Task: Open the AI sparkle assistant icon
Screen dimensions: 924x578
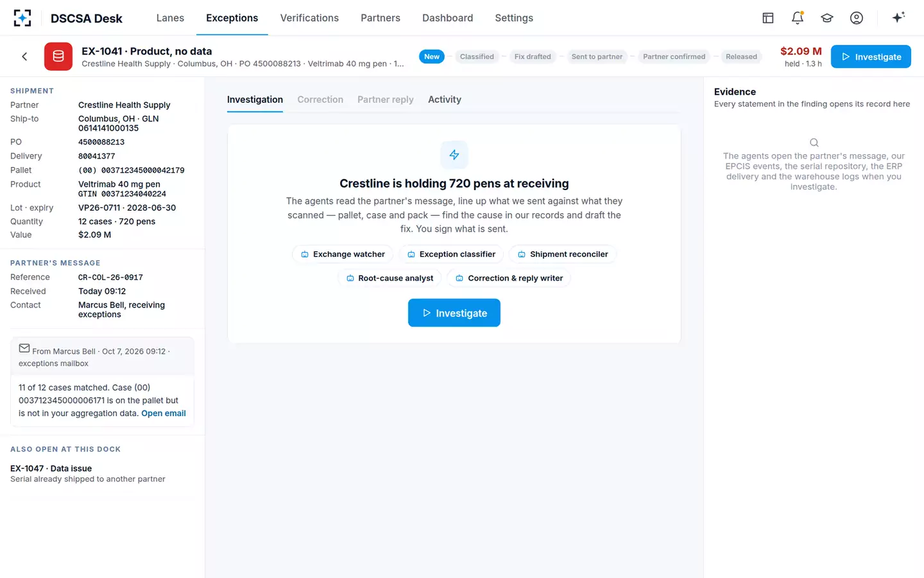Action: pos(898,17)
